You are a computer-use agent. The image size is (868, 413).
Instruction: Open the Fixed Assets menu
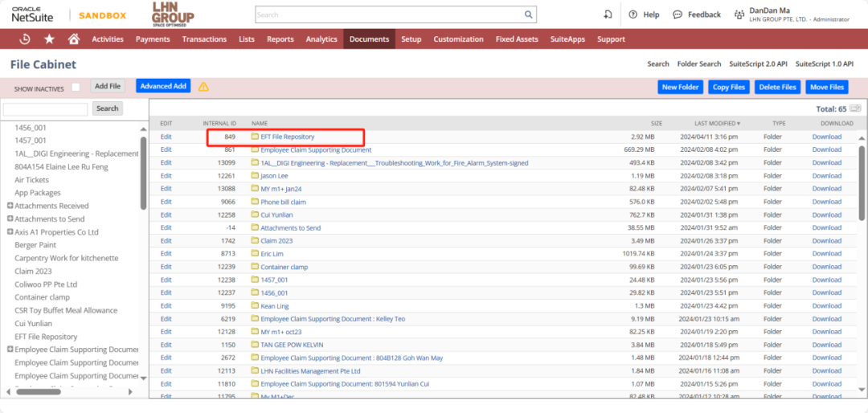517,39
